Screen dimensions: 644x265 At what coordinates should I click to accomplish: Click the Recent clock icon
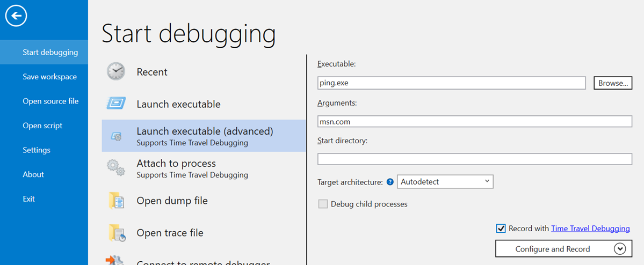[x=115, y=71]
